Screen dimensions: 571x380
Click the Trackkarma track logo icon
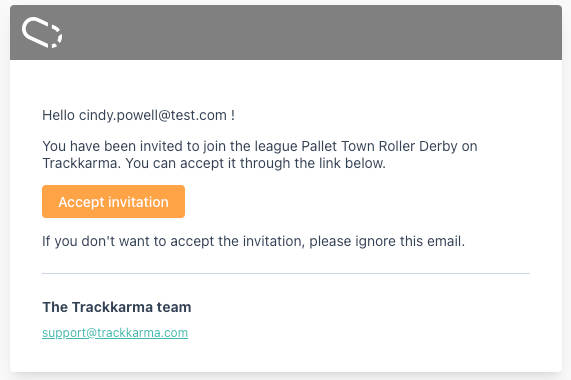(42, 32)
